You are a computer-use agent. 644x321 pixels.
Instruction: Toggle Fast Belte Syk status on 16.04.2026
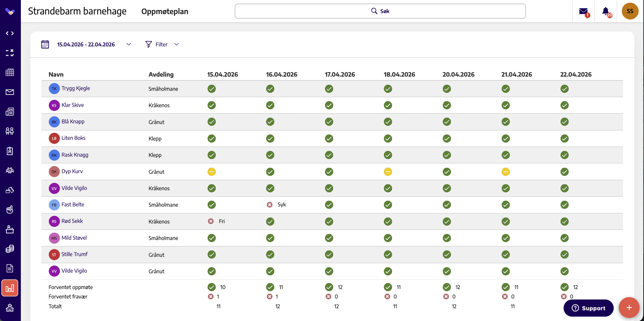[270, 205]
